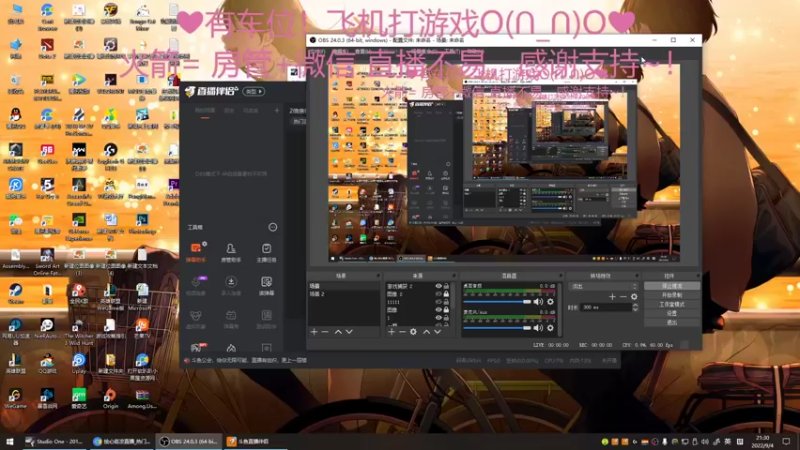Viewport: 800px width, 450px height.
Task: Toggle visibility of the 游戏捕获 2 source
Action: [438, 286]
